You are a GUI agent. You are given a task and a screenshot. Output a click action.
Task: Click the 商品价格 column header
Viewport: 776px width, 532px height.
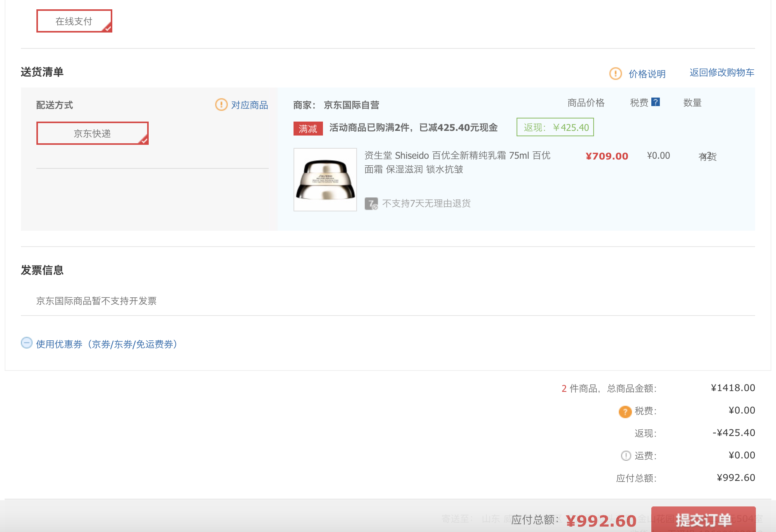(586, 103)
